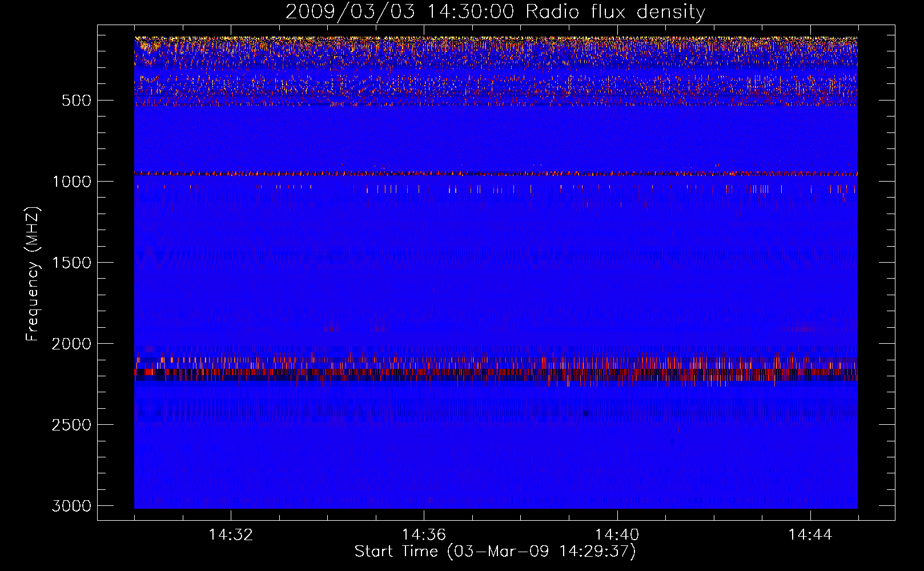
Task: Click the 2000 frequency axis label
Action: point(71,344)
